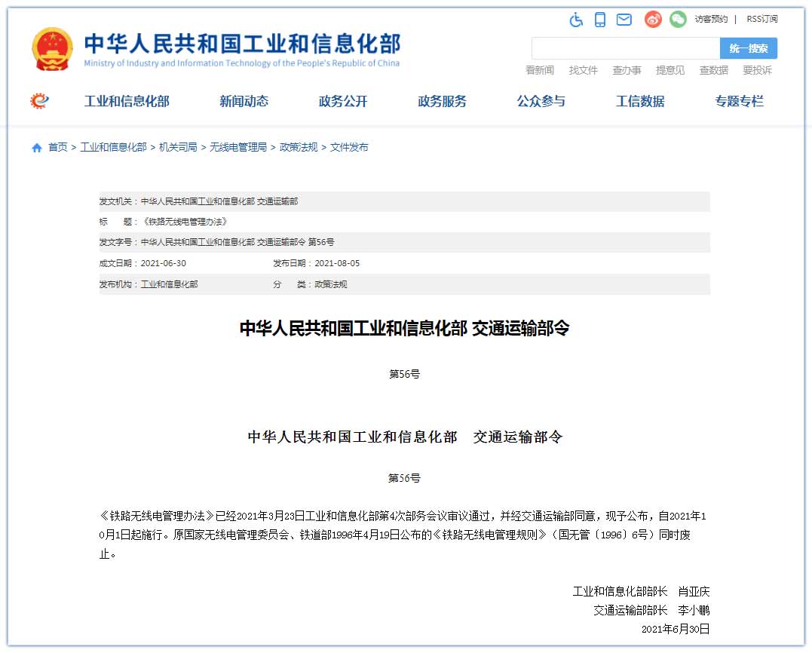Click the national emblem logo
The image size is (812, 653).
click(x=53, y=50)
